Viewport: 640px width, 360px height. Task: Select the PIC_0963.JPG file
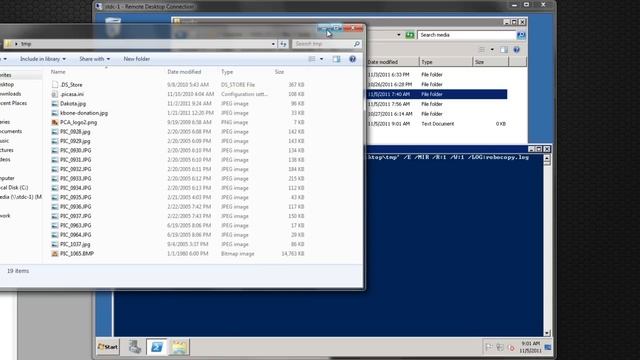click(76, 226)
